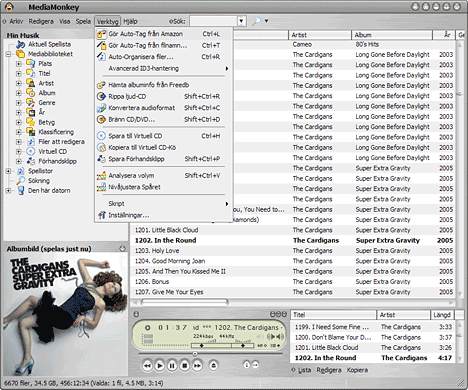
Task: Click Redigera below the playlist
Action: pyautogui.click(x=329, y=370)
